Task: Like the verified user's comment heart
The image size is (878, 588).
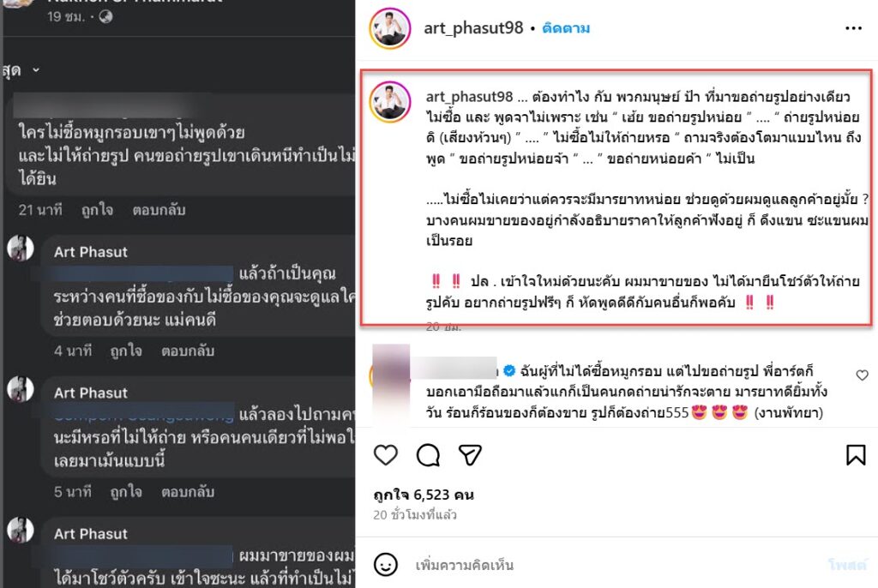Action: pos(863,375)
